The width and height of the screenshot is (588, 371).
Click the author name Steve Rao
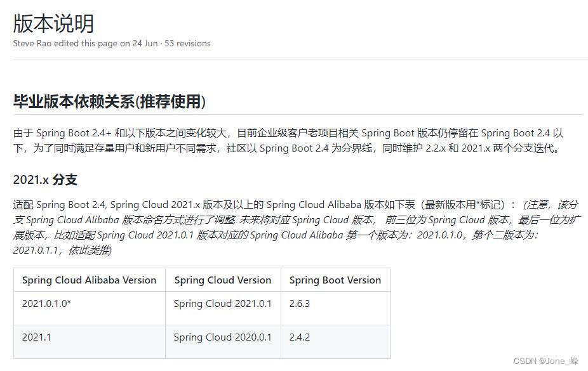pos(32,43)
